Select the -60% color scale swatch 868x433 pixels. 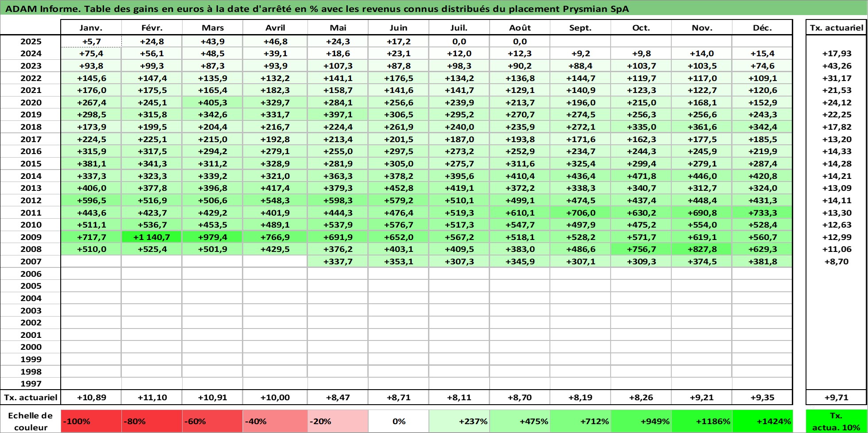(x=212, y=421)
